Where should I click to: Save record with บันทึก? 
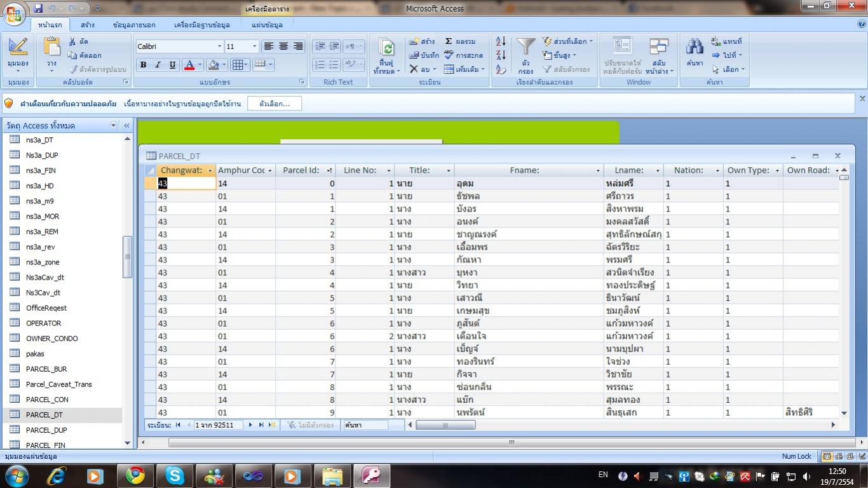pyautogui.click(x=424, y=55)
